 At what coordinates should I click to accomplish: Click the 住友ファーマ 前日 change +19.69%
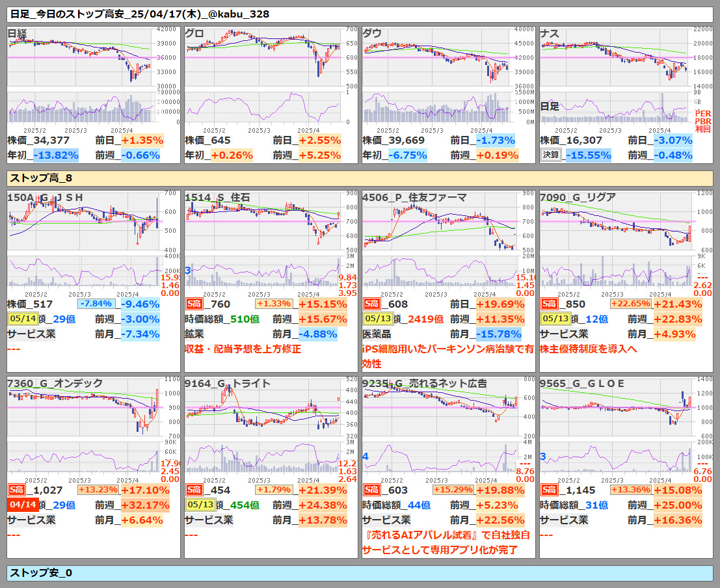501,304
